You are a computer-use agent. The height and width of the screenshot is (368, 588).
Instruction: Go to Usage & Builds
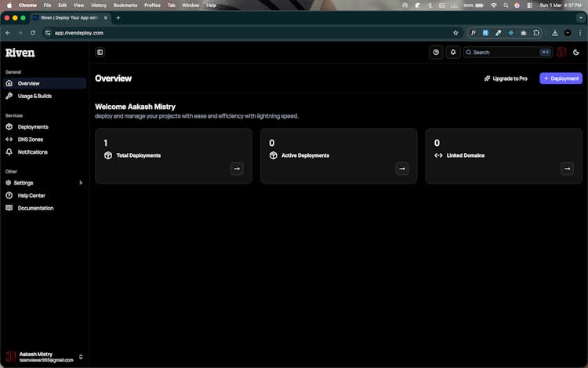34,96
